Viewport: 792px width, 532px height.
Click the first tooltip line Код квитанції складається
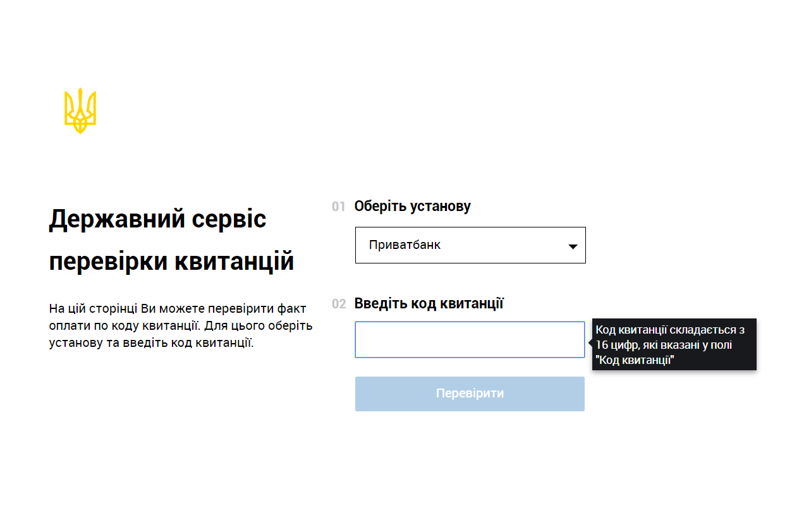[x=670, y=330]
